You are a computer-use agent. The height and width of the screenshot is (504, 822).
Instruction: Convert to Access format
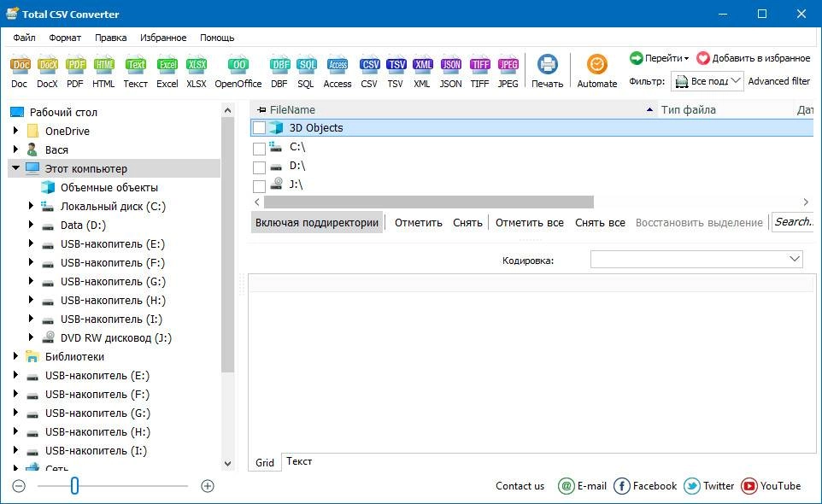point(338,72)
